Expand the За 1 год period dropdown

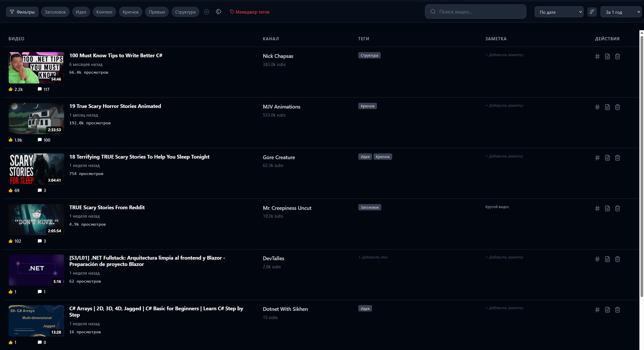[x=621, y=12]
